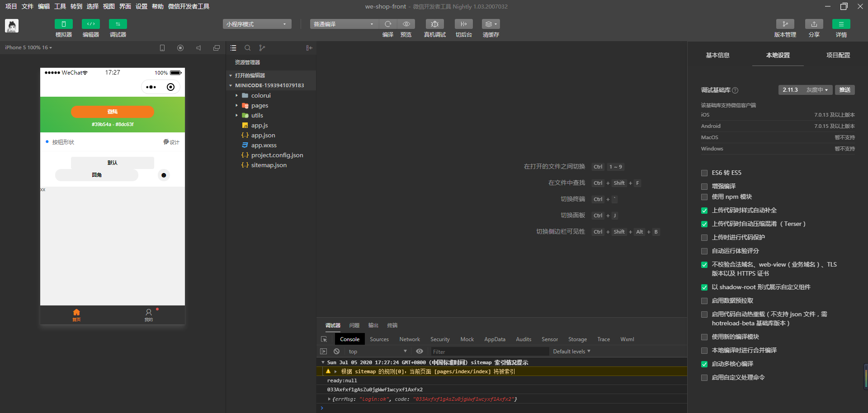Open the 小程序模式 mode dropdown

[257, 24]
